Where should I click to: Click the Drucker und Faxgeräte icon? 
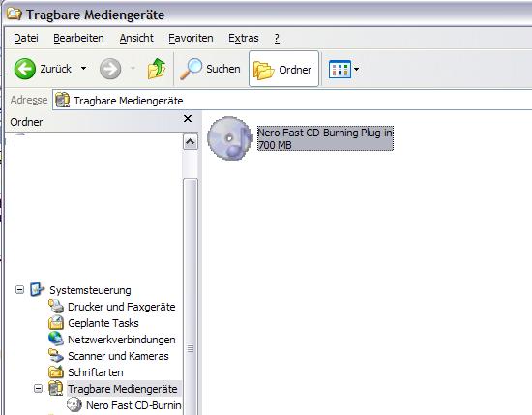coord(56,306)
